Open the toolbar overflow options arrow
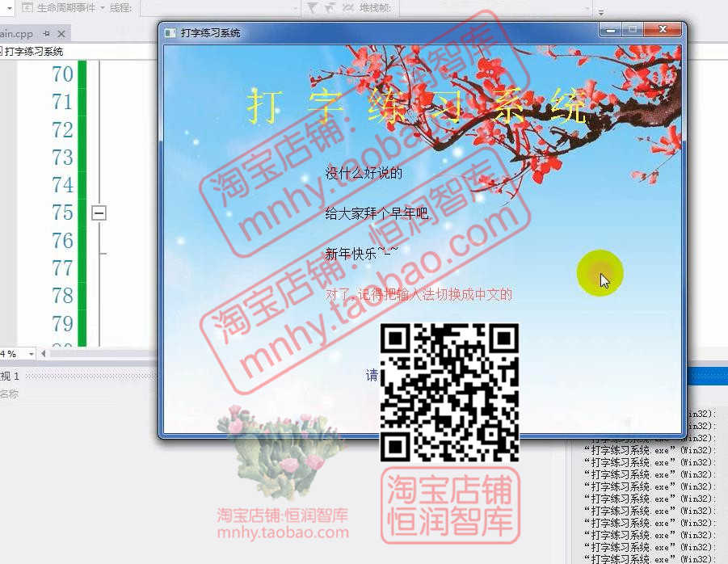The width and height of the screenshot is (728, 564). click(601, 12)
